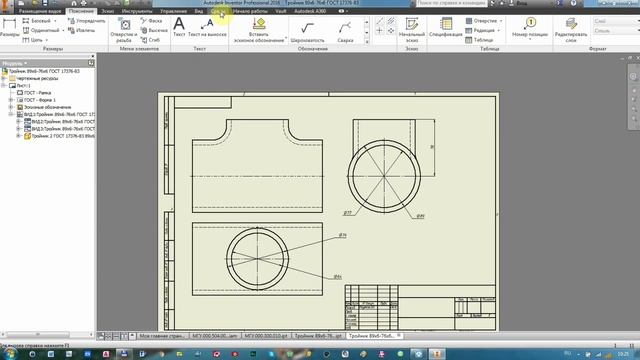
Task: Insert an Отверстие hole table
Action: tap(481, 20)
